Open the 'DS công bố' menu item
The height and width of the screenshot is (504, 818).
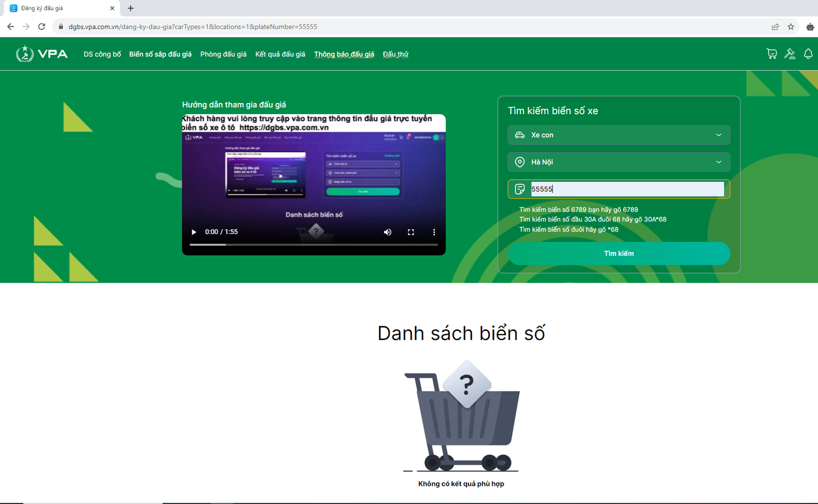[102, 54]
